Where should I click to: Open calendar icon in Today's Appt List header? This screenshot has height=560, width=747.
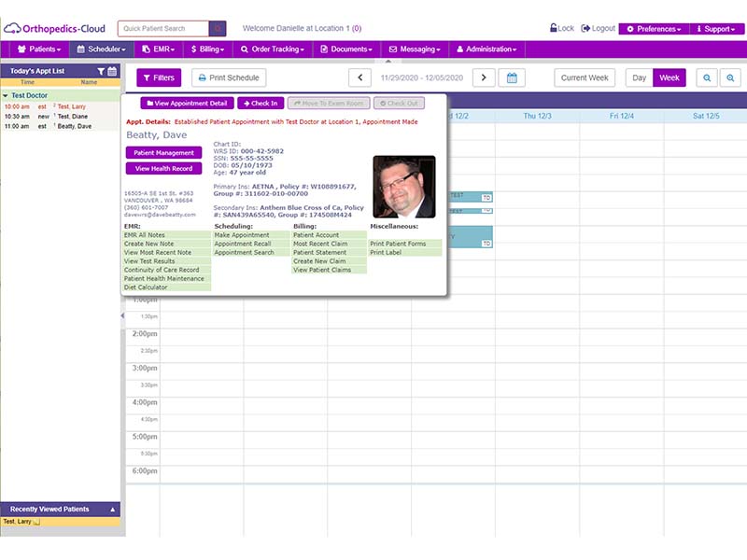[112, 71]
